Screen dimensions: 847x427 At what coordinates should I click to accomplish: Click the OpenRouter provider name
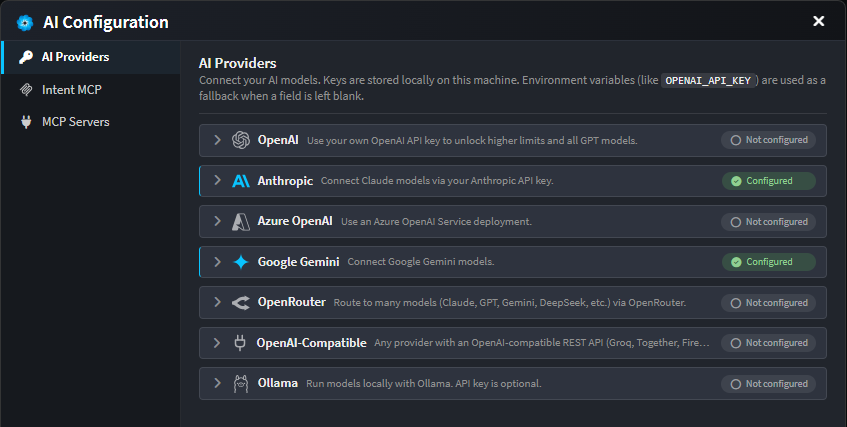tap(291, 302)
